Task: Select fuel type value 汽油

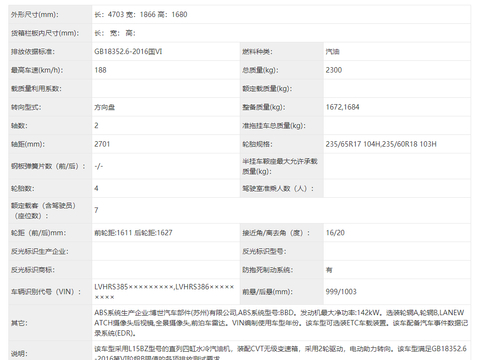Action: point(333,52)
